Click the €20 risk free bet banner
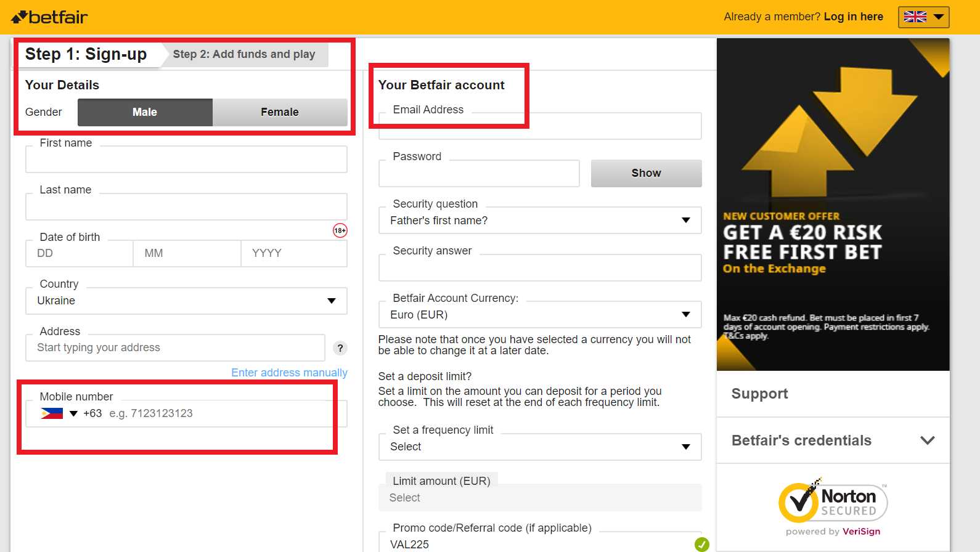The image size is (980, 552). (x=833, y=205)
